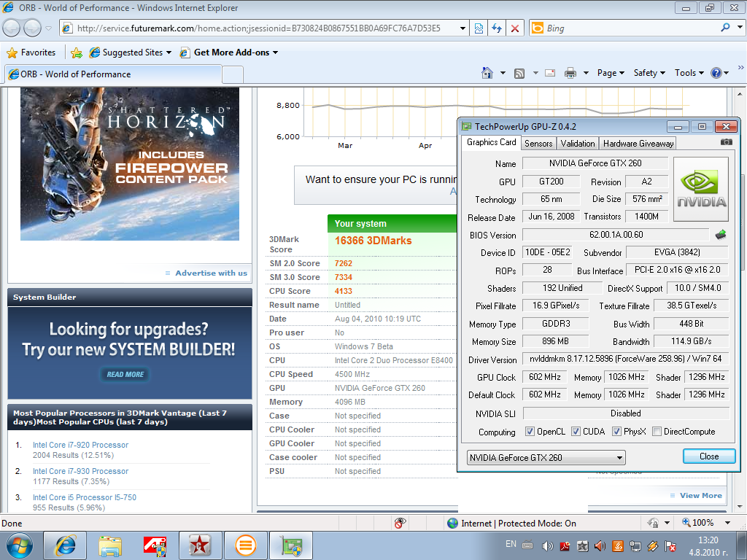Click the Advertise with us link
Image resolution: width=747 pixels, height=560 pixels.
tap(211, 273)
